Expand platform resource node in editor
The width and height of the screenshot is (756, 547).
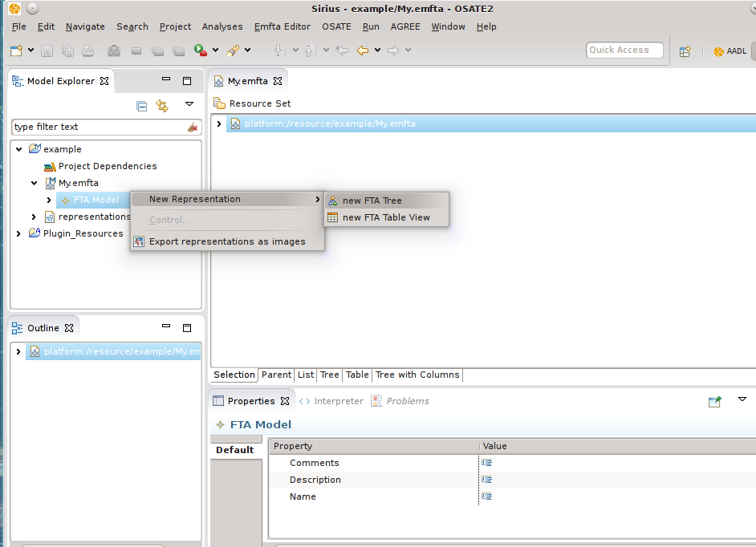[x=219, y=124]
